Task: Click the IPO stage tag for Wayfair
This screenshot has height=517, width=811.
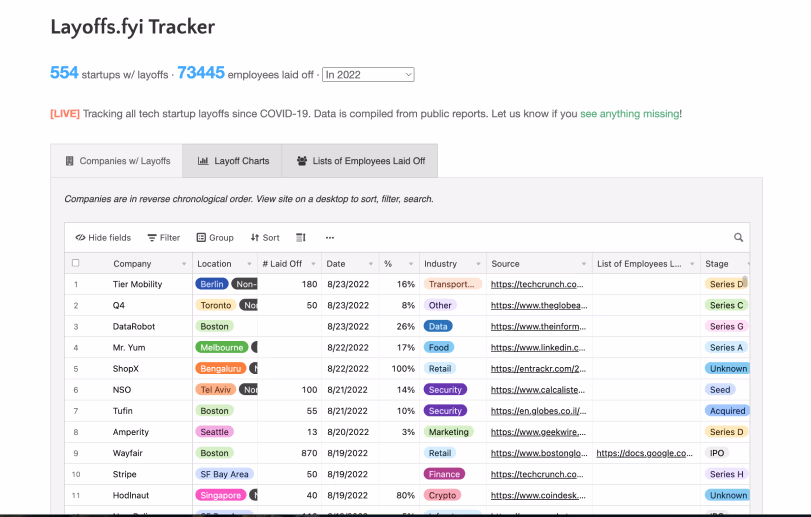Action: pos(717,453)
